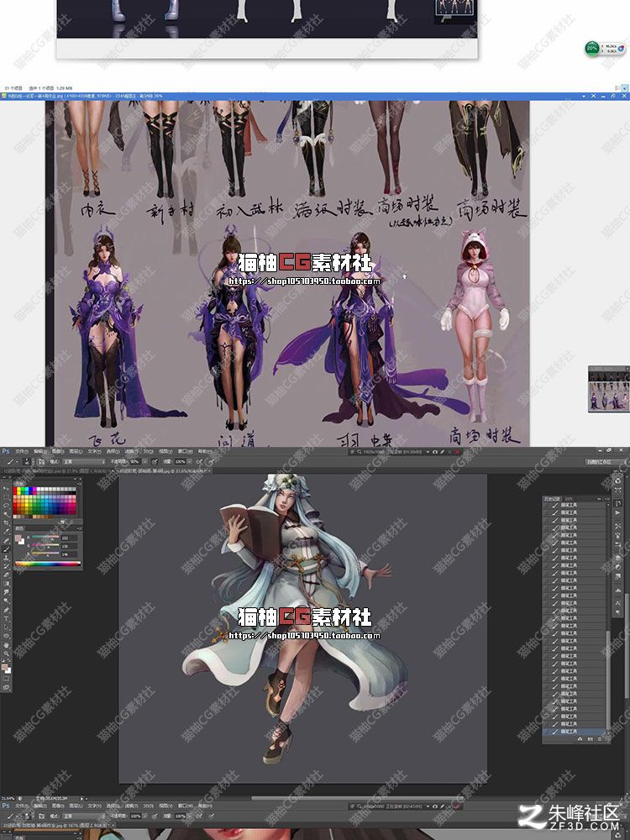Open the Actions play icon in right dock
Image resolution: width=630 pixels, height=840 pixels.
pyautogui.click(x=618, y=512)
